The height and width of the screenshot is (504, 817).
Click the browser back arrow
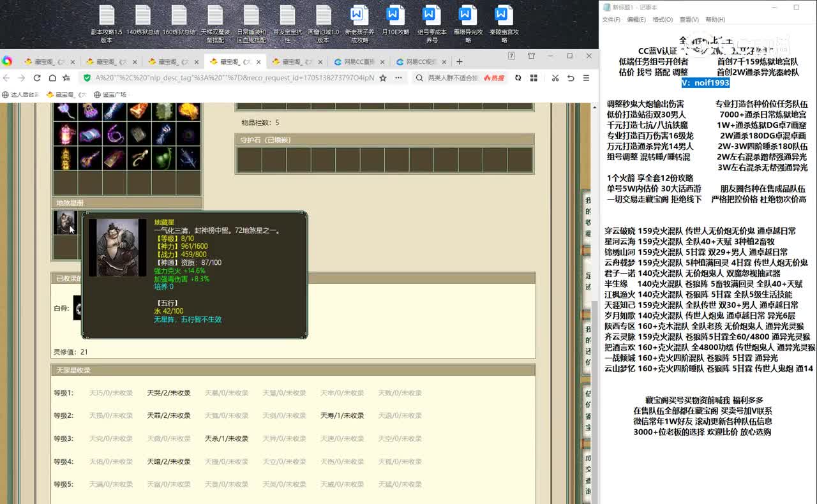pyautogui.click(x=7, y=78)
